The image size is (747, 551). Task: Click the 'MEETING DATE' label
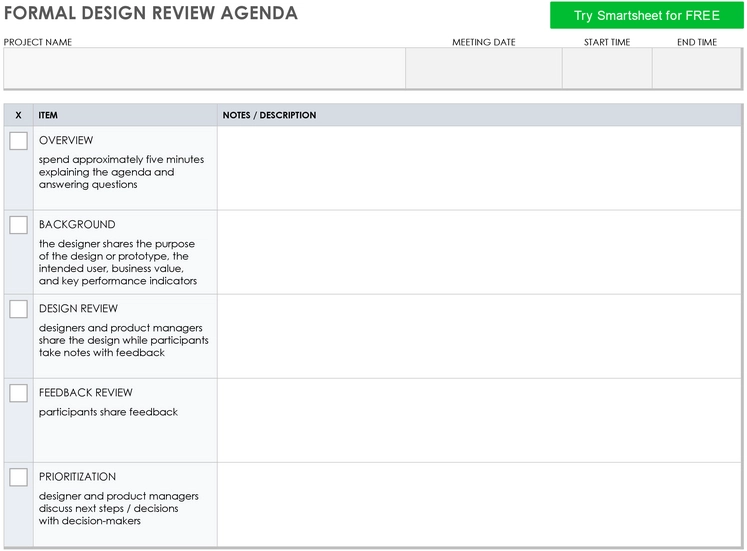tap(484, 42)
